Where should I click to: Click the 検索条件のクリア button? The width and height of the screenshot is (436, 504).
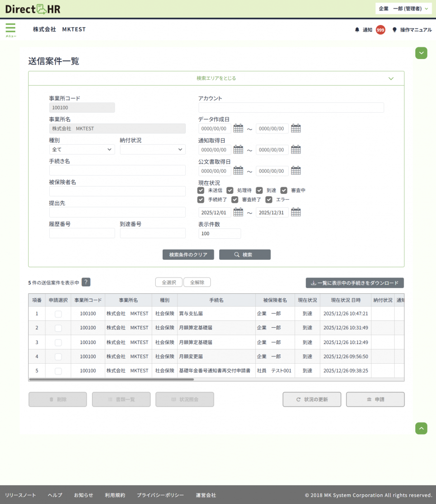188,254
